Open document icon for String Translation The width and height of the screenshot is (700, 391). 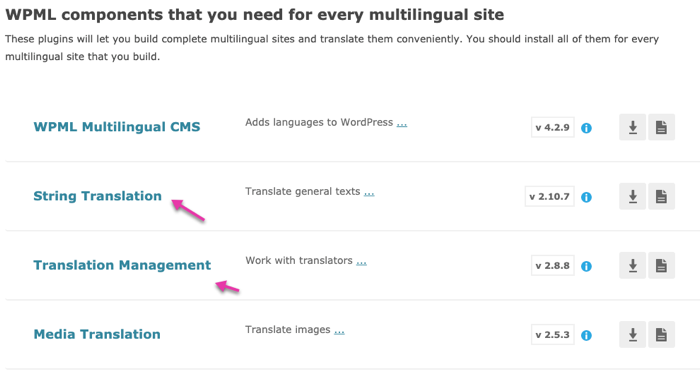coord(661,196)
